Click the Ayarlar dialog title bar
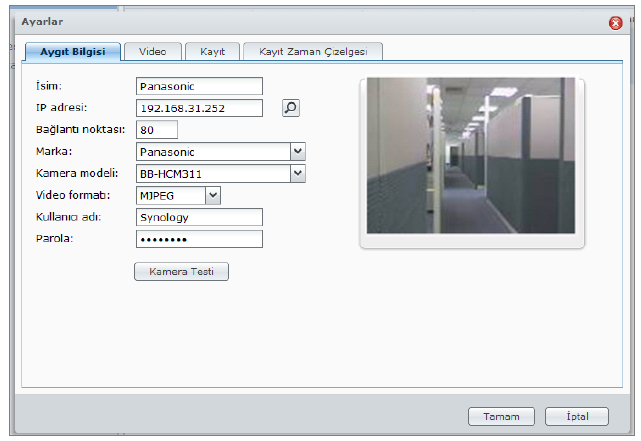Screen dimensions: 641x441 click(x=300, y=22)
